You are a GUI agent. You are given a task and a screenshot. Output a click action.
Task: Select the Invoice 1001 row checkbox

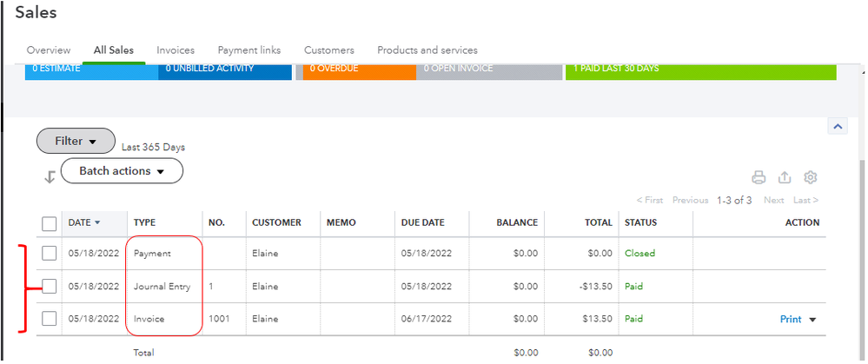click(x=50, y=319)
